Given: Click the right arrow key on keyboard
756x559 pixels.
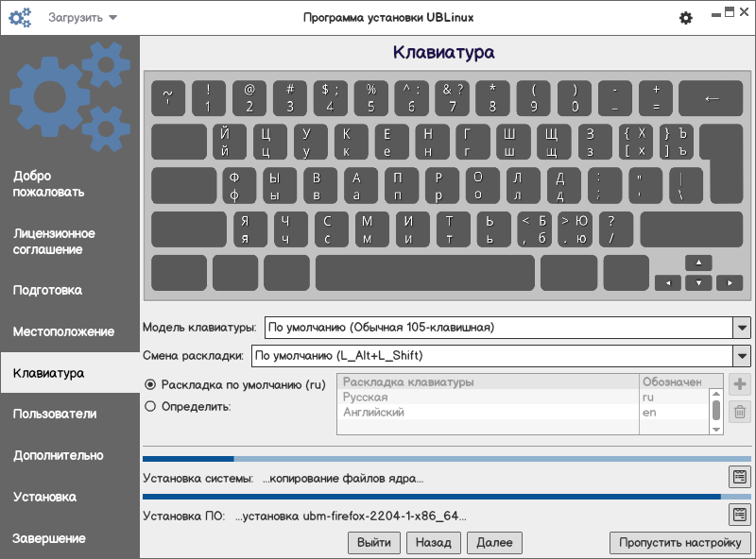Looking at the screenshot, I should tap(730, 283).
